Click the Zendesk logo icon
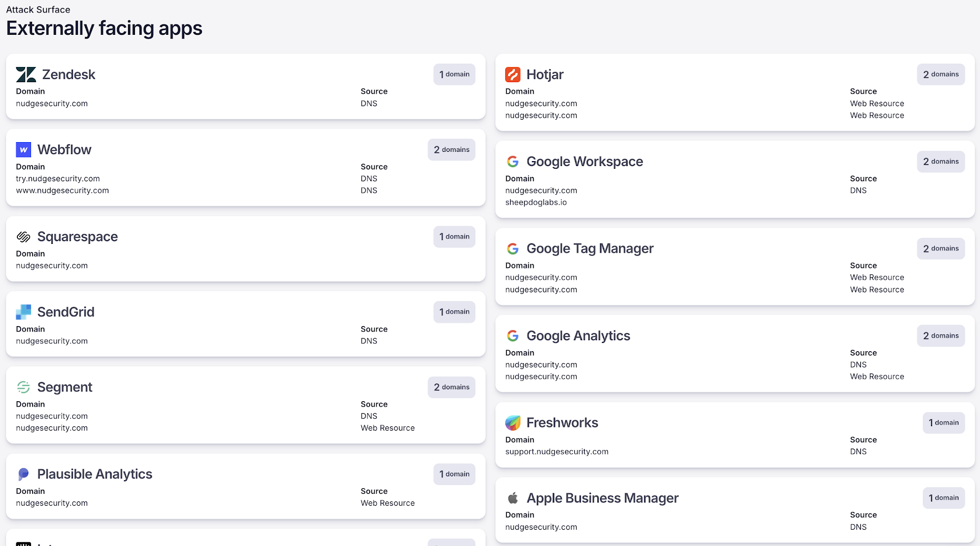The width and height of the screenshot is (980, 546). 26,75
